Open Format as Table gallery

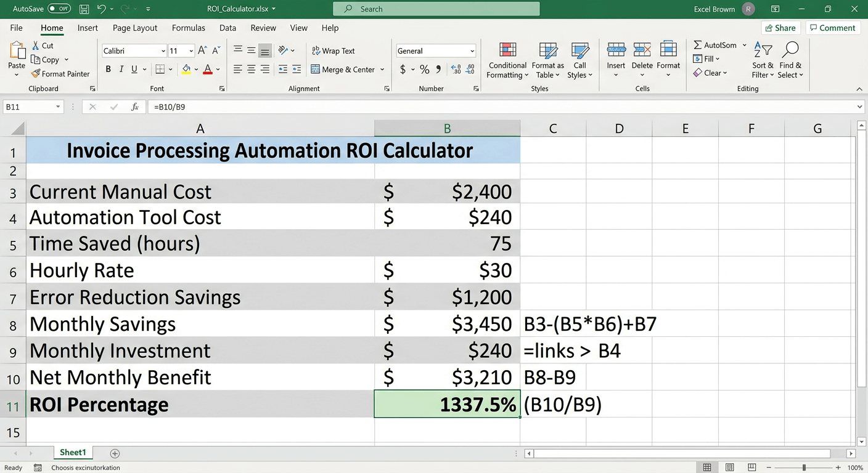click(x=547, y=62)
